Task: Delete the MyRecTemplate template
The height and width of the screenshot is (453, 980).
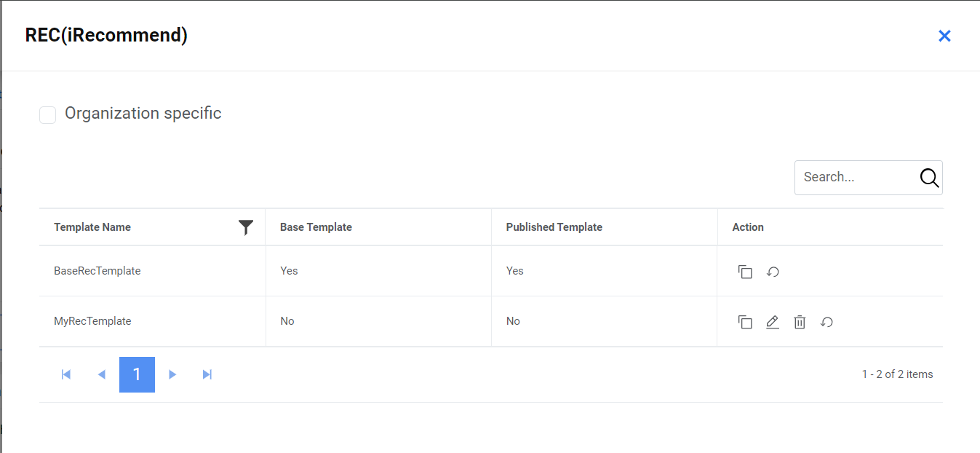Action: point(800,322)
